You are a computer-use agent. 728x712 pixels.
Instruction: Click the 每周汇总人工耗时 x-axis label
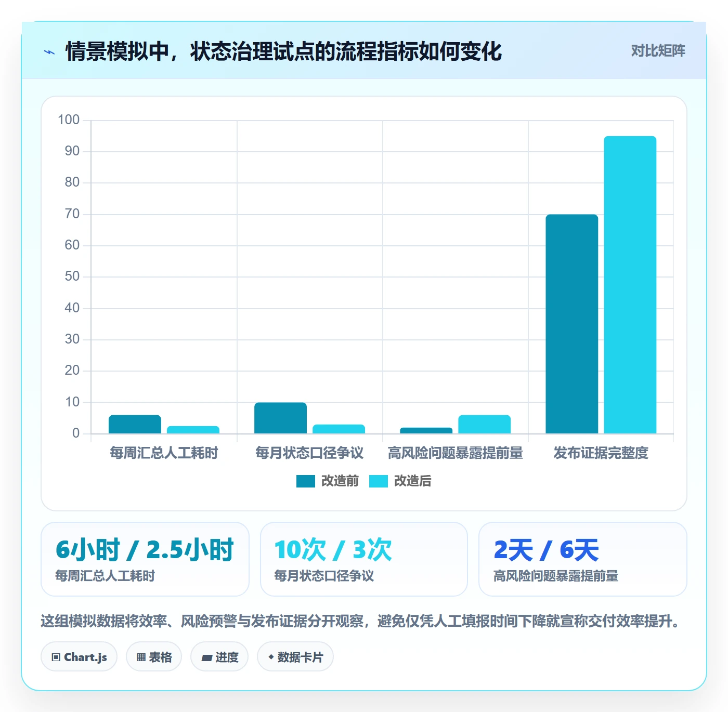coord(164,453)
